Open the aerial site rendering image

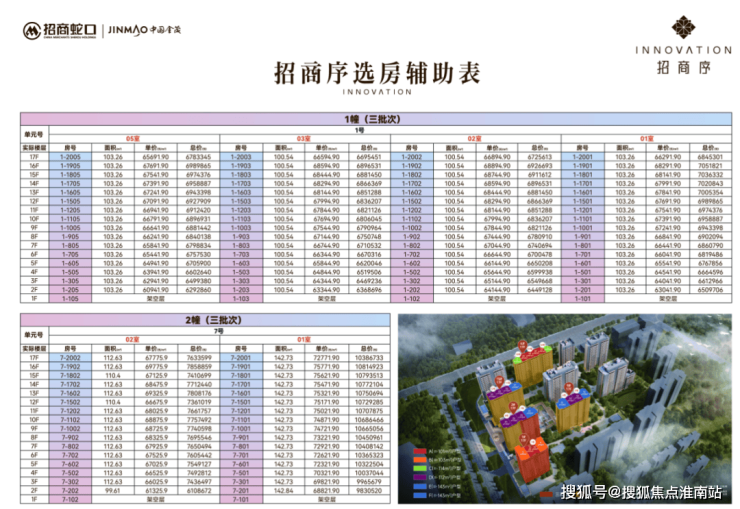(x=564, y=409)
